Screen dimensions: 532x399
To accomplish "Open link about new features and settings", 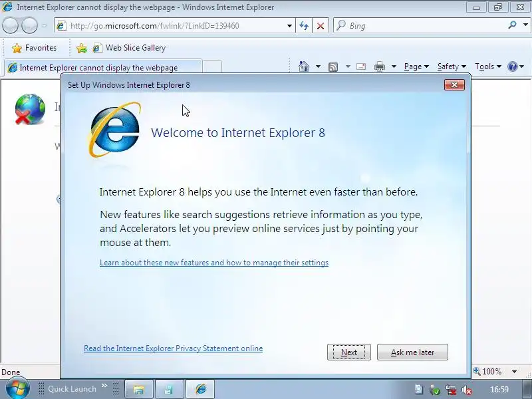I will point(214,263).
